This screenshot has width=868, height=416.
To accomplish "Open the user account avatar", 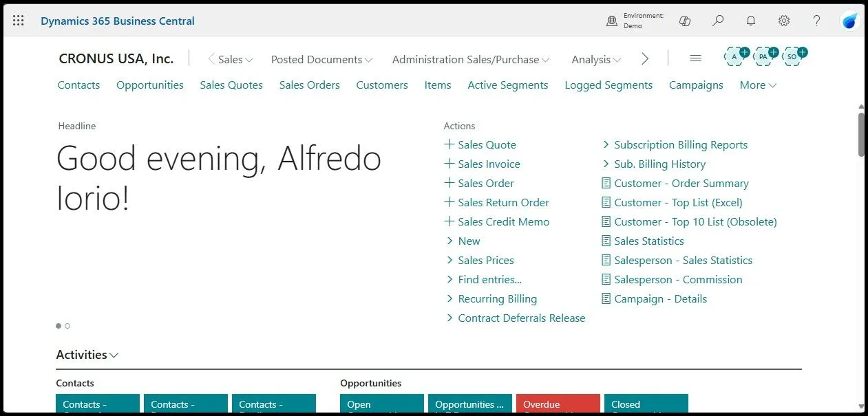I will point(850,21).
